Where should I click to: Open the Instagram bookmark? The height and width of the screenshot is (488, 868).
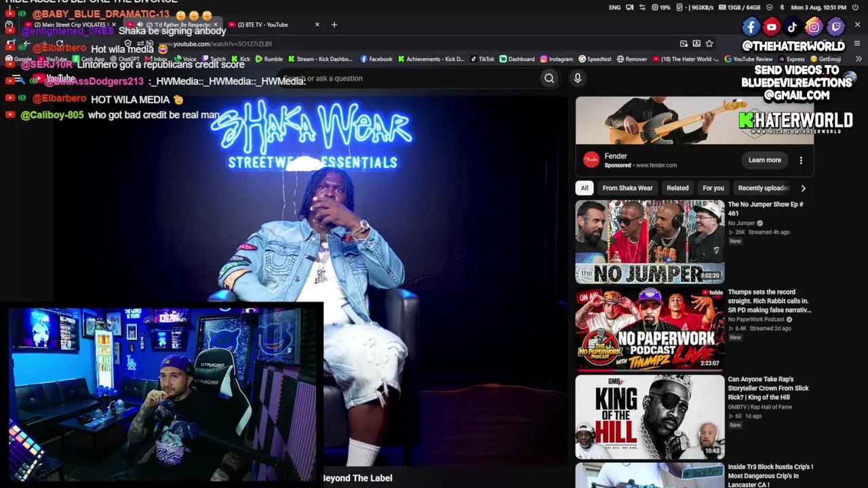[x=557, y=59]
